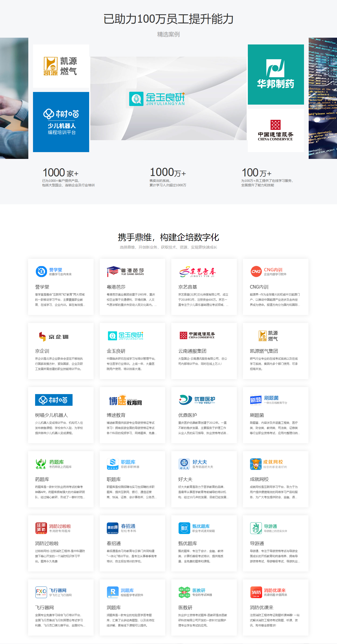Screen dimensions: 337x644
Task: Open the CNG内训 card title
Action: point(259,287)
